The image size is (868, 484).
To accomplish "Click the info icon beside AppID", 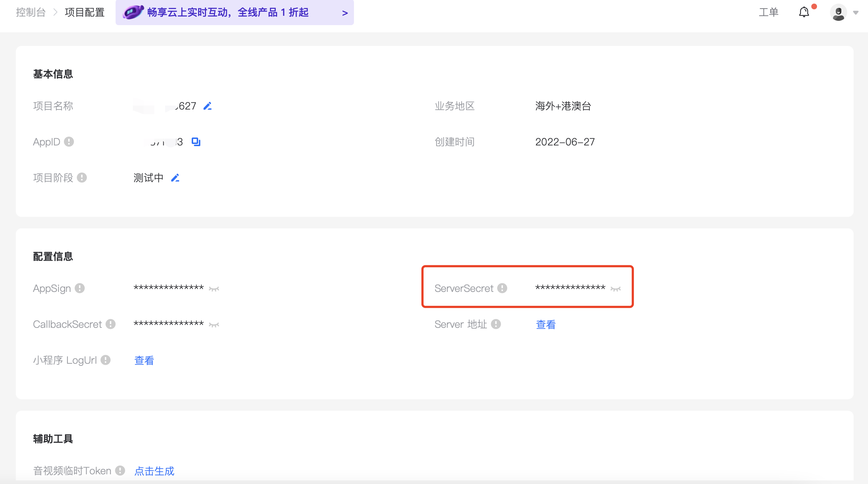I will pos(69,142).
